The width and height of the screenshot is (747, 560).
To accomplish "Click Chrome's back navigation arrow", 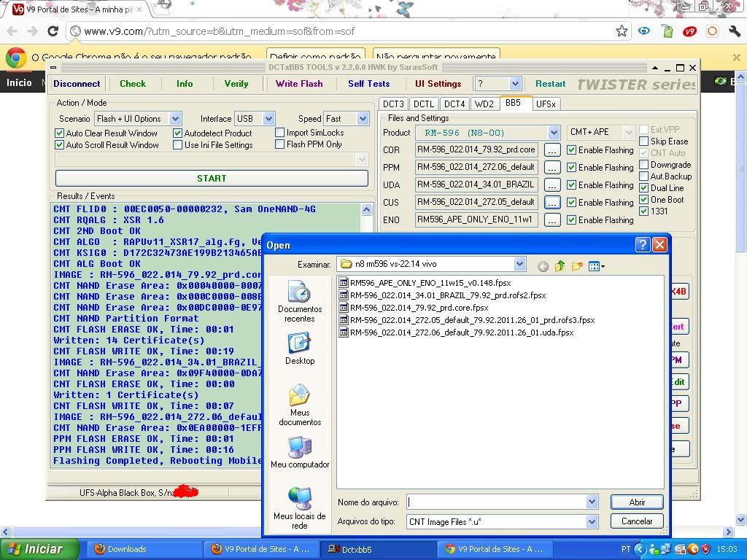I will tap(12, 31).
